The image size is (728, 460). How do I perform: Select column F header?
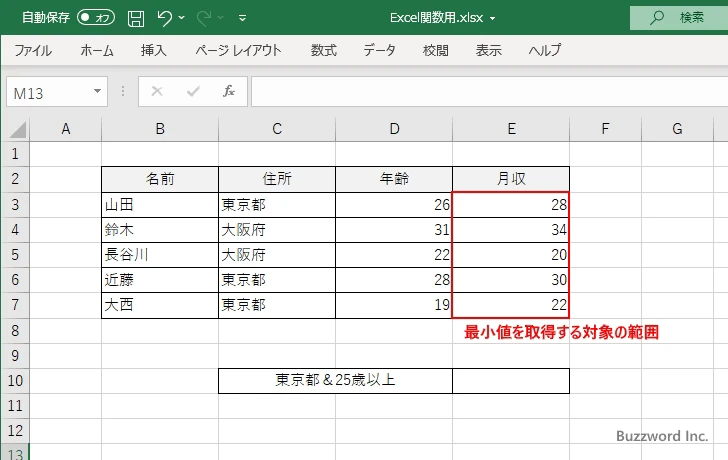click(605, 129)
